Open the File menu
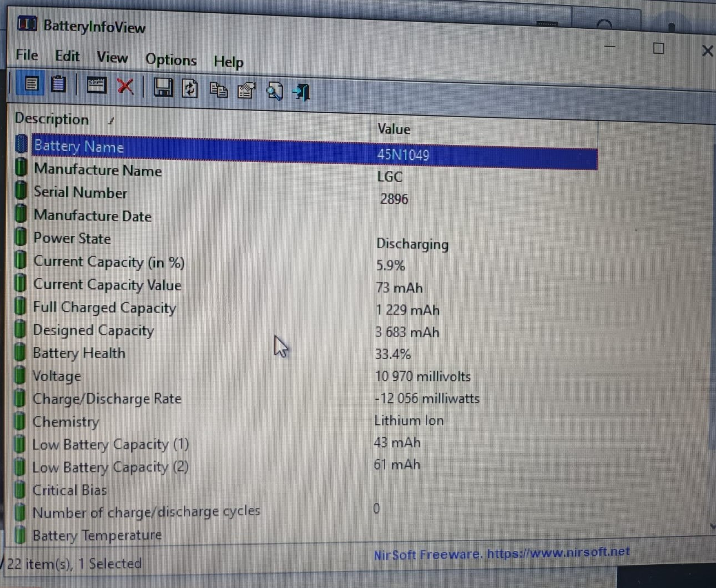The width and height of the screenshot is (716, 588). (26, 55)
